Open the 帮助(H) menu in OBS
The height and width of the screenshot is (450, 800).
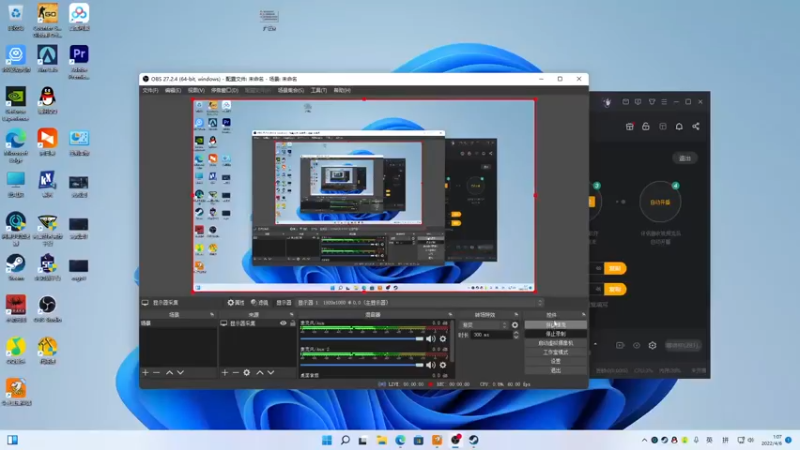[x=342, y=90]
